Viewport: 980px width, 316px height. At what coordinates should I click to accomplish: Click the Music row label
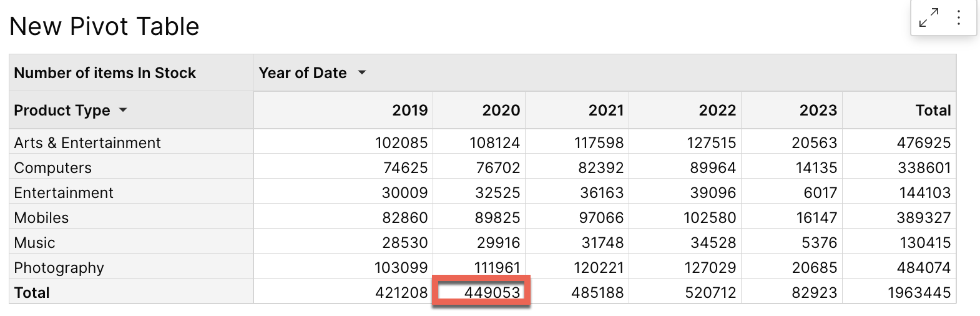coord(35,243)
